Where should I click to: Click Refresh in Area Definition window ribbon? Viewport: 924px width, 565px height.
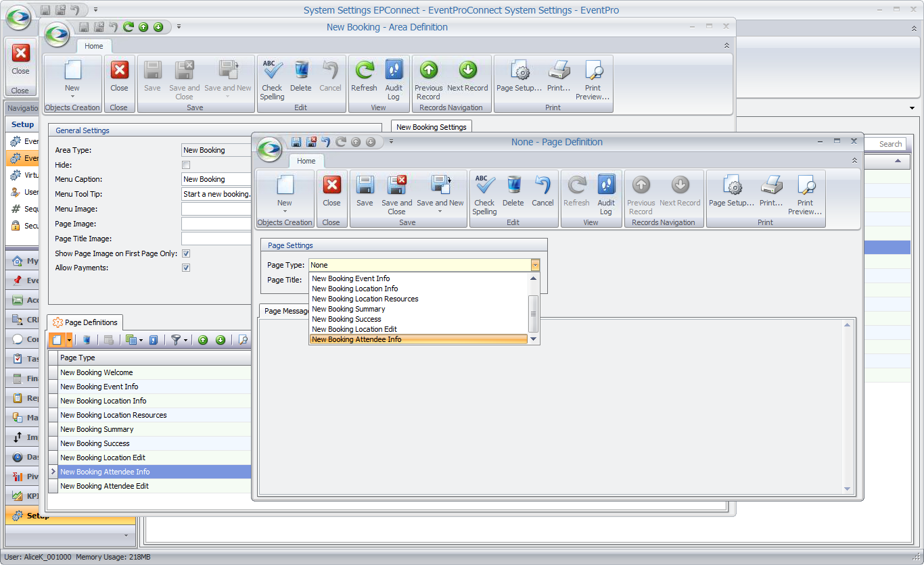click(364, 76)
